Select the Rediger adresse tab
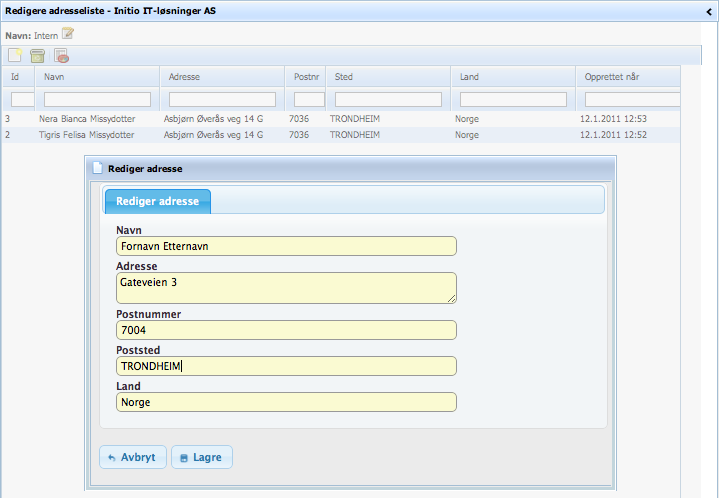Image resolution: width=719 pixels, height=498 pixels. (x=157, y=201)
